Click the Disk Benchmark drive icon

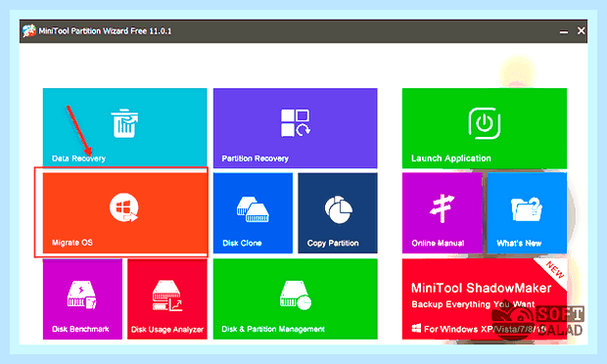pyautogui.click(x=82, y=295)
